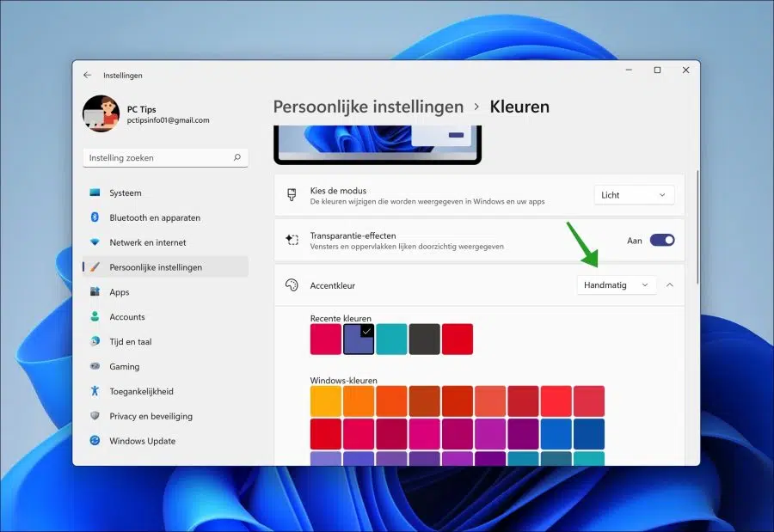Turn off the Transparantie-effecten switch
The width and height of the screenshot is (774, 532).
pos(662,241)
